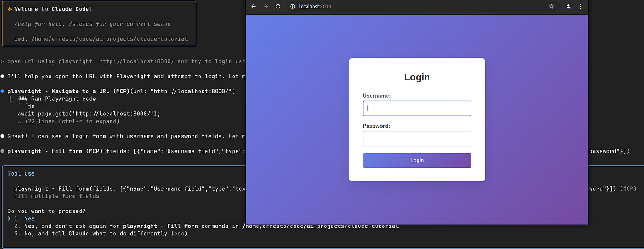The width and height of the screenshot is (644, 249).
Task: Click the 'Login' heading in the web page
Action: click(x=417, y=77)
